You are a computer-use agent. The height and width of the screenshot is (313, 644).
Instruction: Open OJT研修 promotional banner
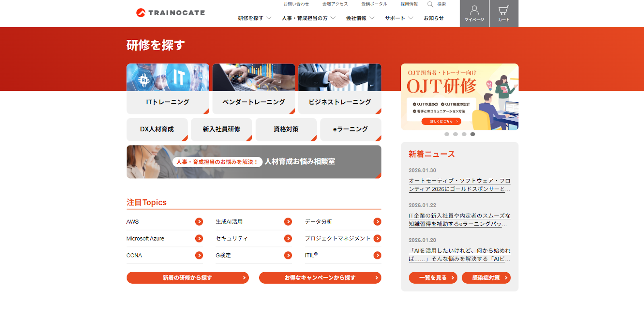[x=460, y=97]
